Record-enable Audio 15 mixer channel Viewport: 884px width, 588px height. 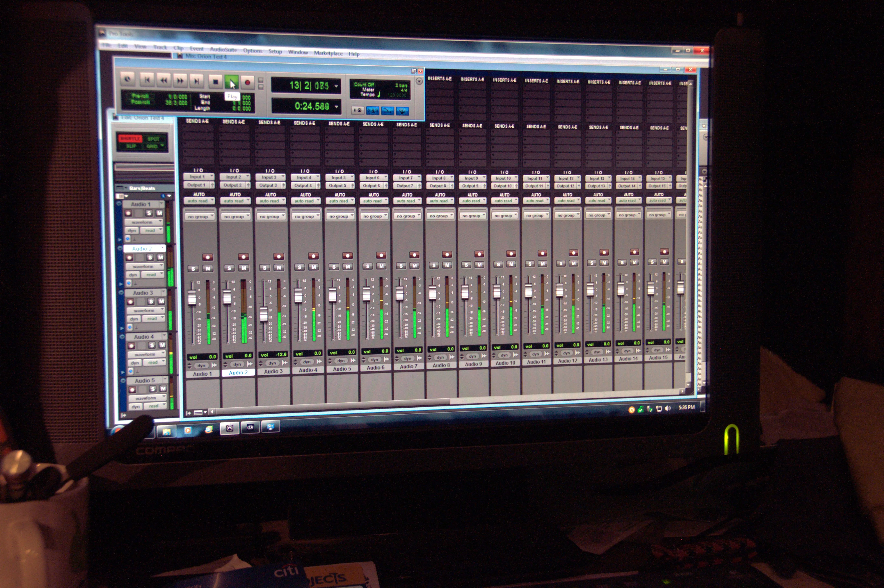click(x=664, y=252)
